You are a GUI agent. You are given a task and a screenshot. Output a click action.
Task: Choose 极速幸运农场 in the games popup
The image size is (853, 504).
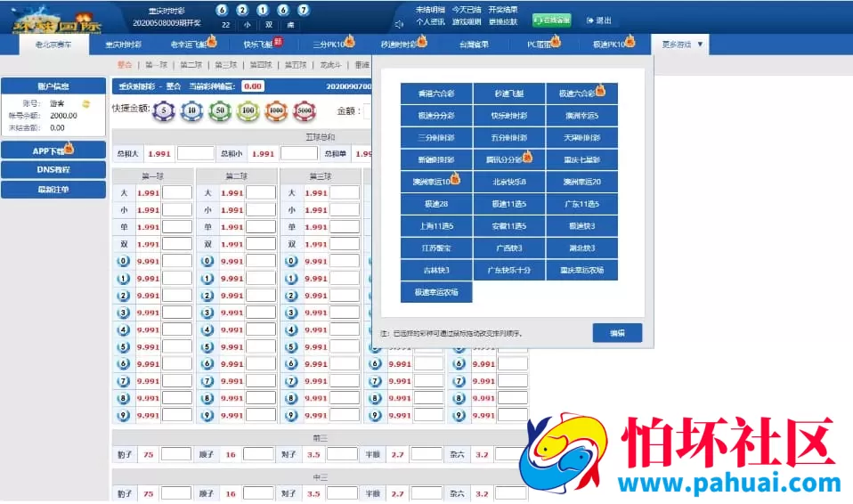click(x=436, y=292)
